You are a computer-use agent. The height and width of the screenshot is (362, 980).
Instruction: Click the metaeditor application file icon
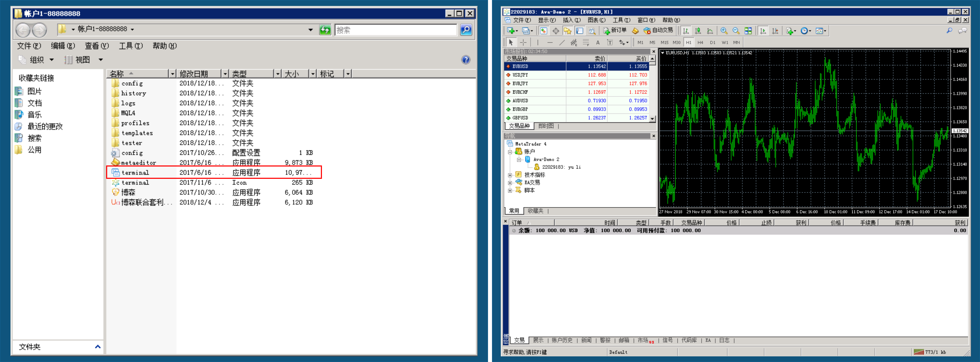click(x=115, y=162)
